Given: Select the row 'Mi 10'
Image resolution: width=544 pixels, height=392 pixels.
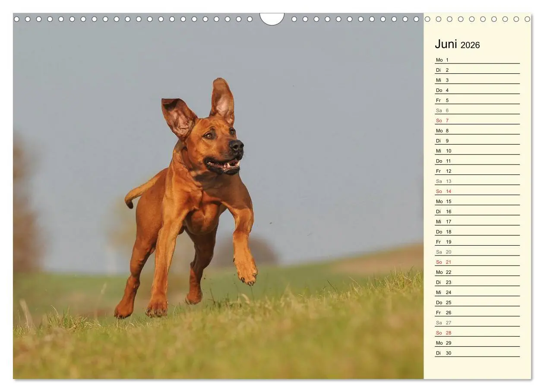Looking at the screenshot, I should [x=477, y=151].
